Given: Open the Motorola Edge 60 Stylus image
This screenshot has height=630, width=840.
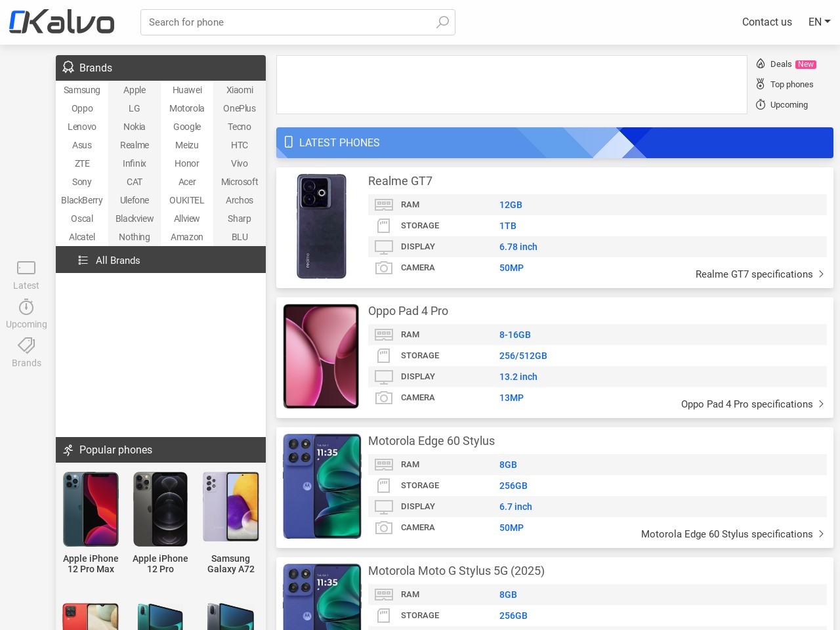Looking at the screenshot, I should [x=322, y=486].
